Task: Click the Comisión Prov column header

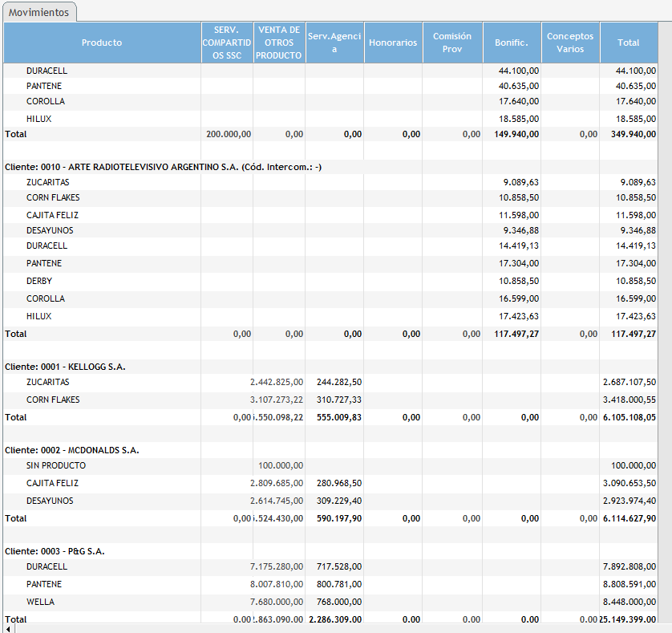Action: [x=452, y=43]
